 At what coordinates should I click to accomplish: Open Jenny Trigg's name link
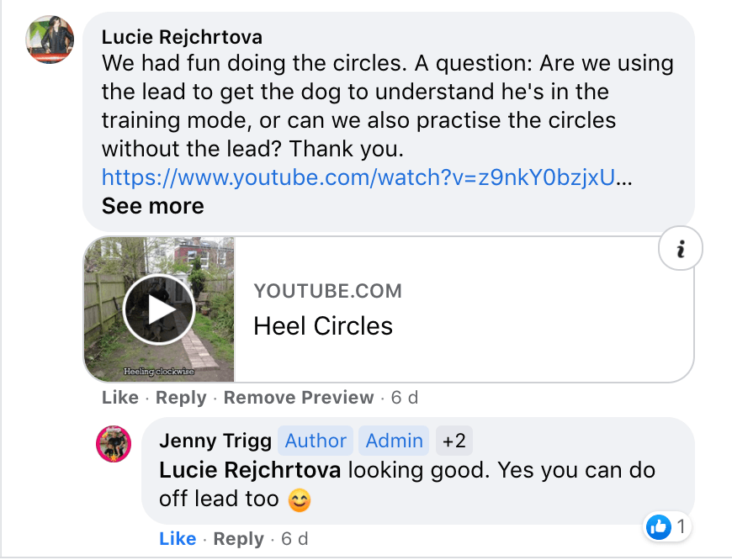click(215, 441)
